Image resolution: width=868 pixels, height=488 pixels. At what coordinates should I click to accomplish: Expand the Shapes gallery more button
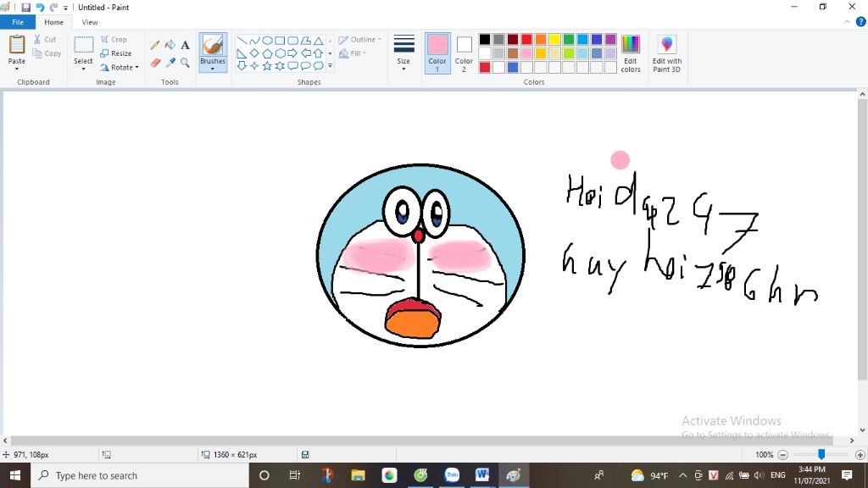point(330,66)
